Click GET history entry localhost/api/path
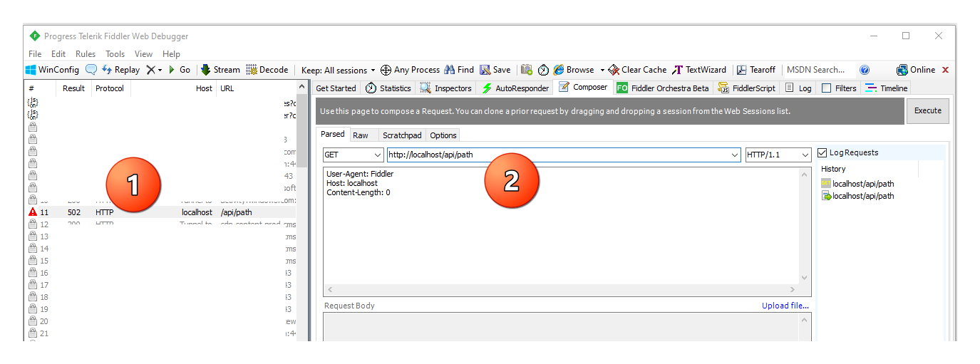 (x=857, y=184)
